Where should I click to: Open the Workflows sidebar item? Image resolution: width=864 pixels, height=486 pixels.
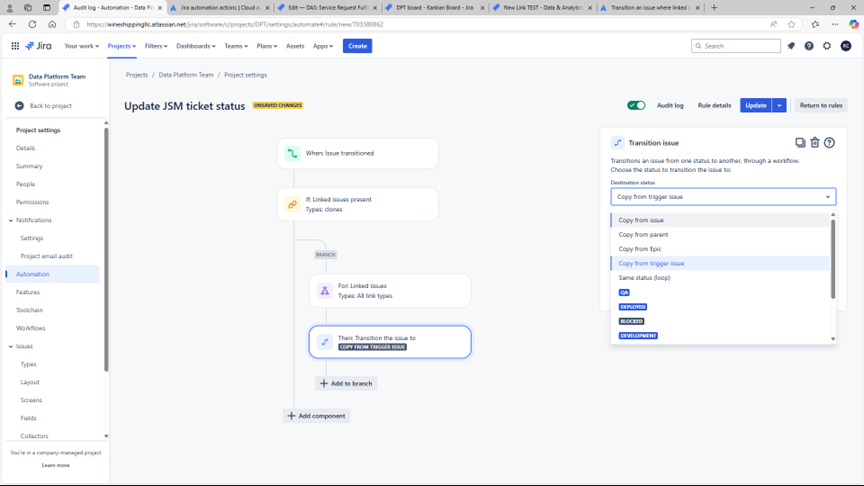(30, 328)
